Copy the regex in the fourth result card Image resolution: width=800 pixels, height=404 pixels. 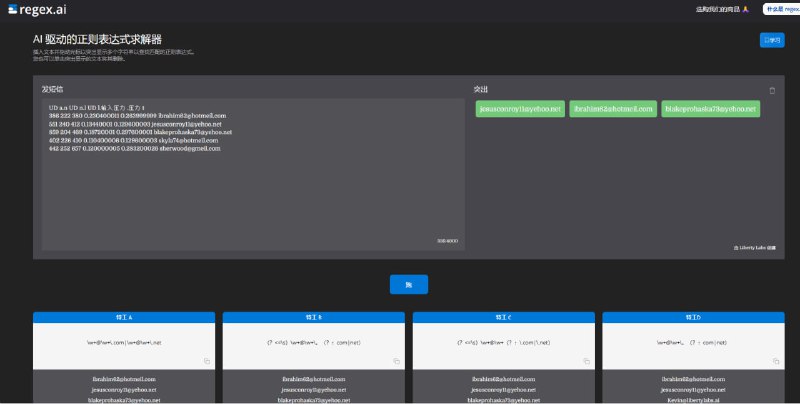pos(776,360)
